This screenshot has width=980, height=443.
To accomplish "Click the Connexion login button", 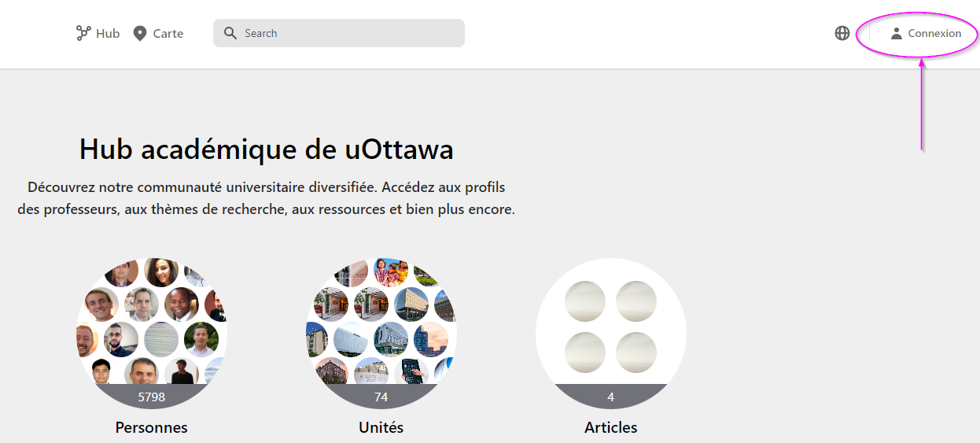I will pyautogui.click(x=934, y=33).
